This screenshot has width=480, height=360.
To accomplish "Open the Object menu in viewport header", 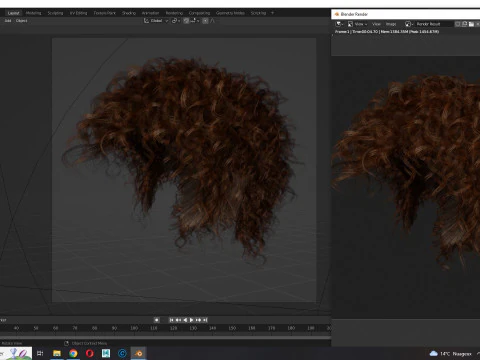I will point(22,21).
